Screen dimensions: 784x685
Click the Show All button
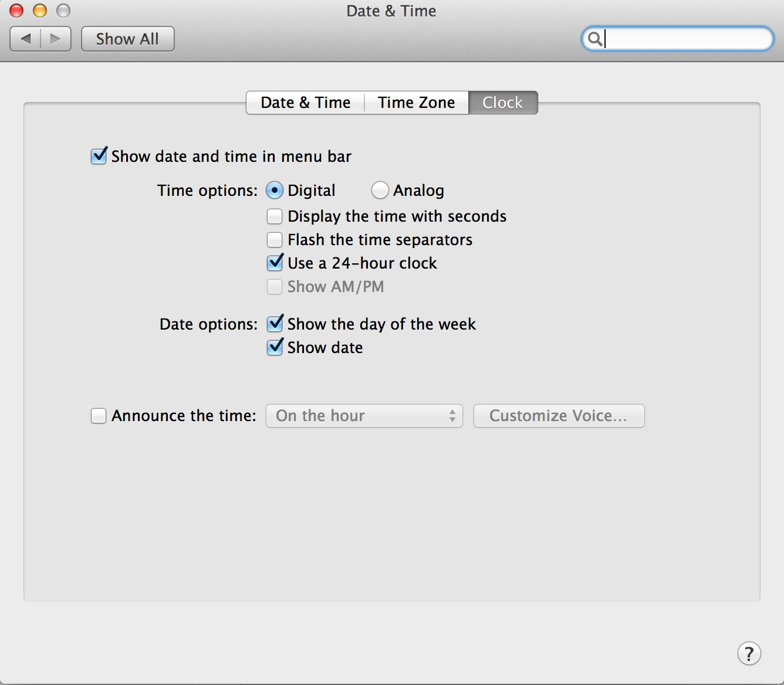127,39
